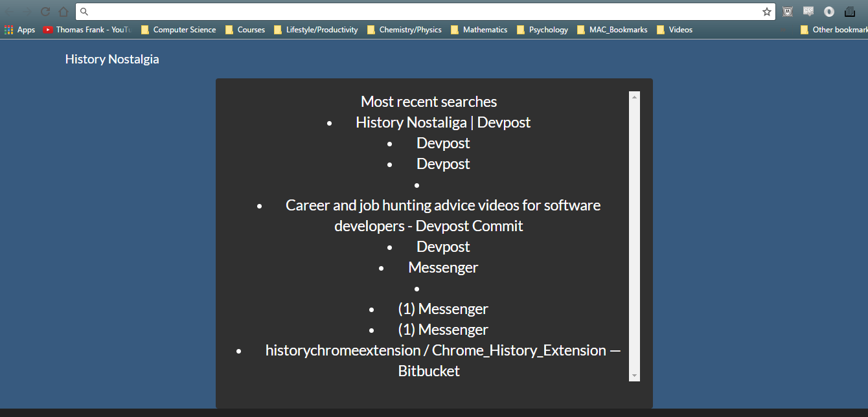Click the scroll down arrow of the list
The height and width of the screenshot is (417, 868).
point(634,376)
